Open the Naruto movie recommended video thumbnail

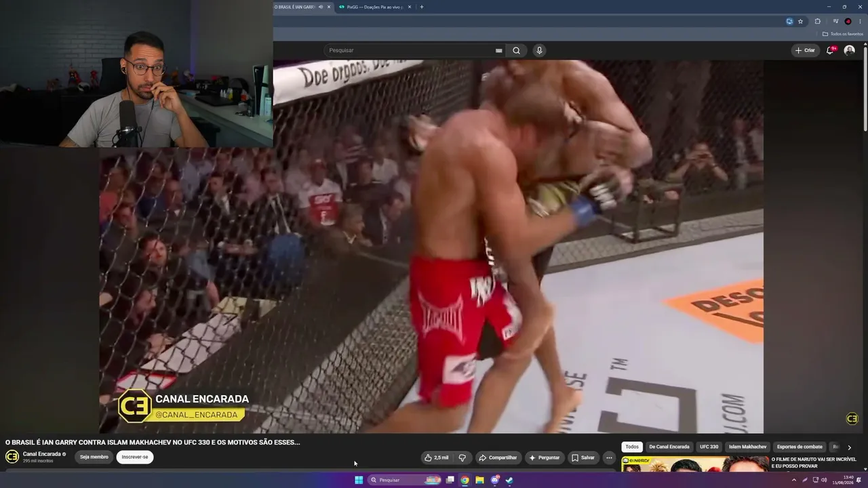click(x=695, y=464)
